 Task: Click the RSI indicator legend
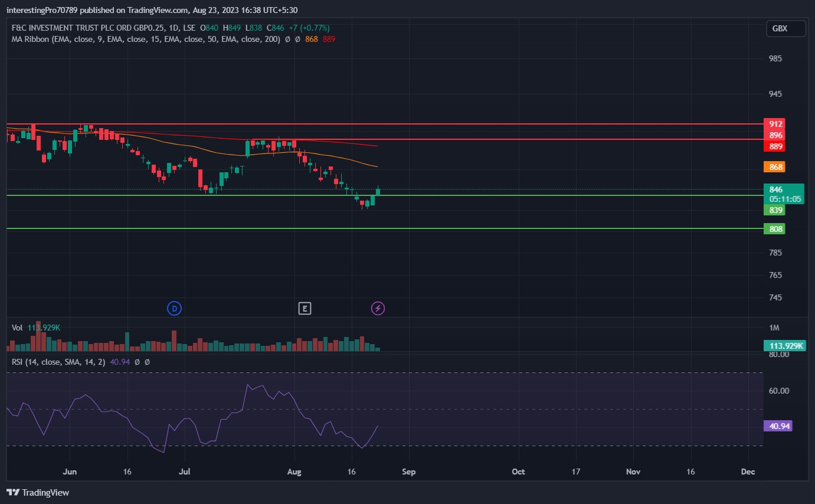click(58, 362)
